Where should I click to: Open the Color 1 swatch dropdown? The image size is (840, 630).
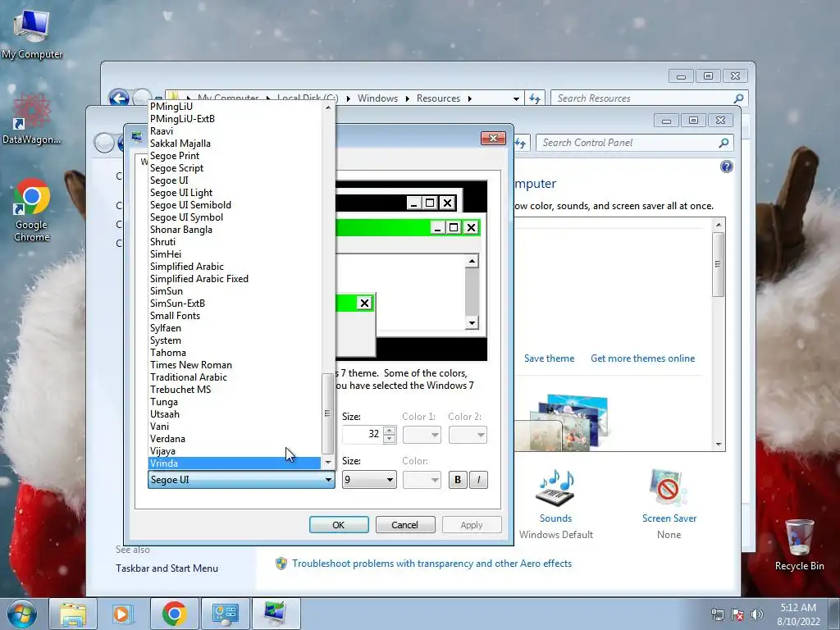point(422,435)
